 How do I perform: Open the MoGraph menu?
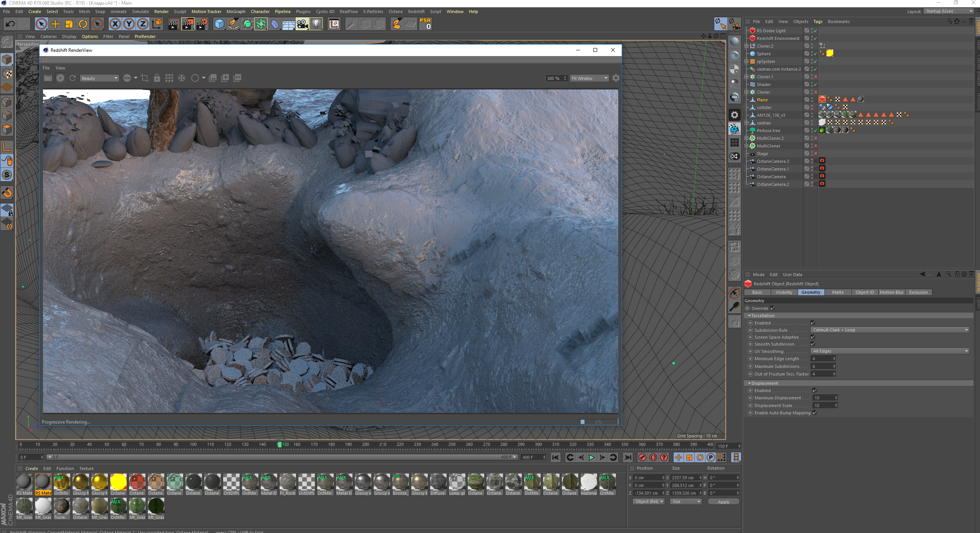point(235,12)
